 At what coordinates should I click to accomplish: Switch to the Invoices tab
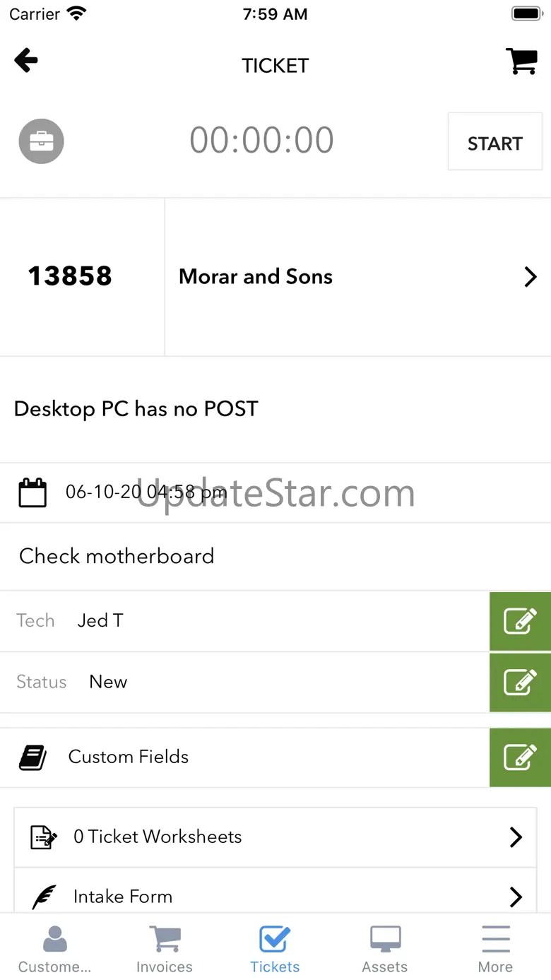pos(165,949)
